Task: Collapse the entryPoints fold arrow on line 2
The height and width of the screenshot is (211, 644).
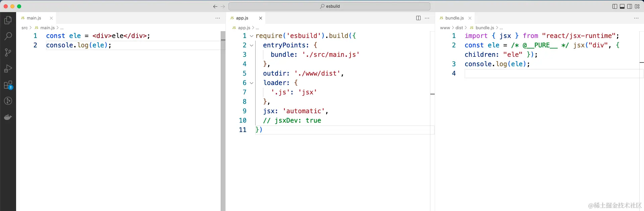Action: coord(252,45)
